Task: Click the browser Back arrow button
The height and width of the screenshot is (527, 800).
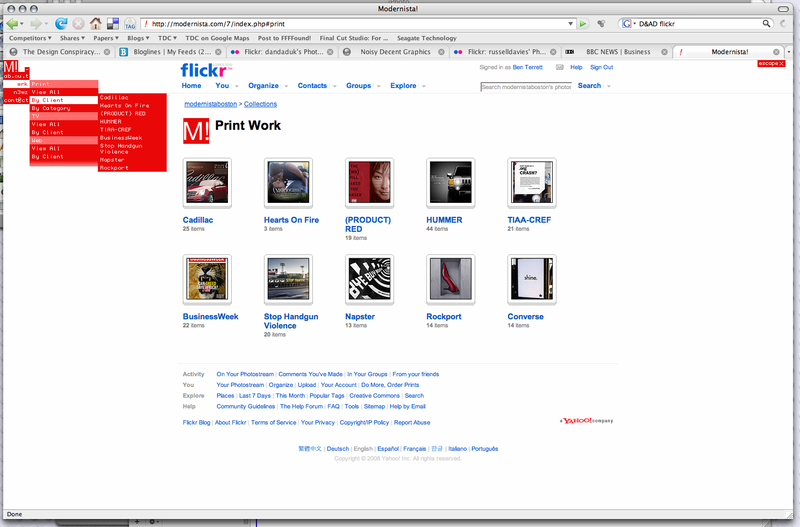Action: click(x=13, y=23)
